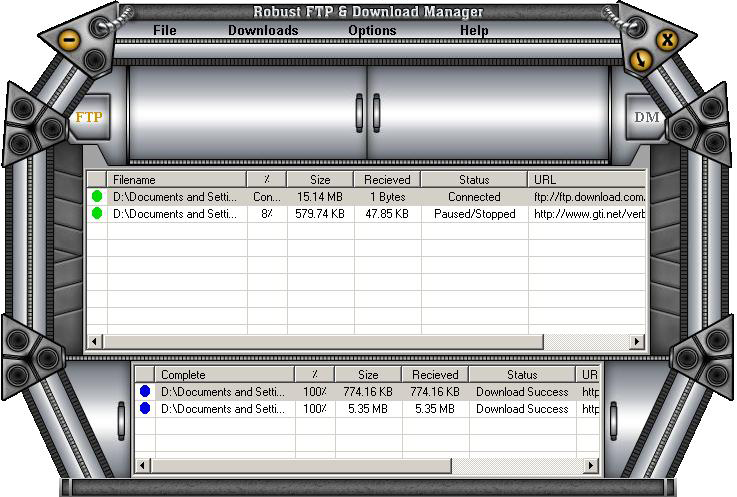This screenshot has height=497, width=737.
Task: Select the 579.74 KB download's filename
Action: pos(175,214)
